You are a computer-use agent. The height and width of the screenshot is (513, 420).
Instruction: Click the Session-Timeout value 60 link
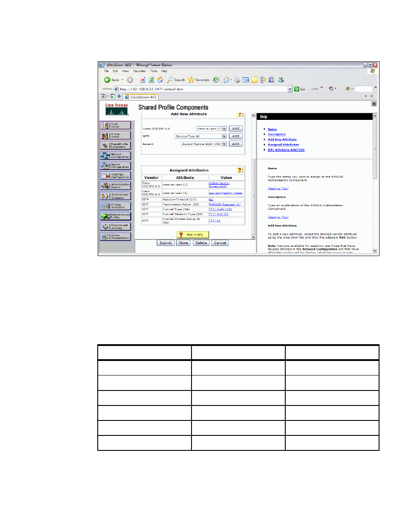coord(211,199)
